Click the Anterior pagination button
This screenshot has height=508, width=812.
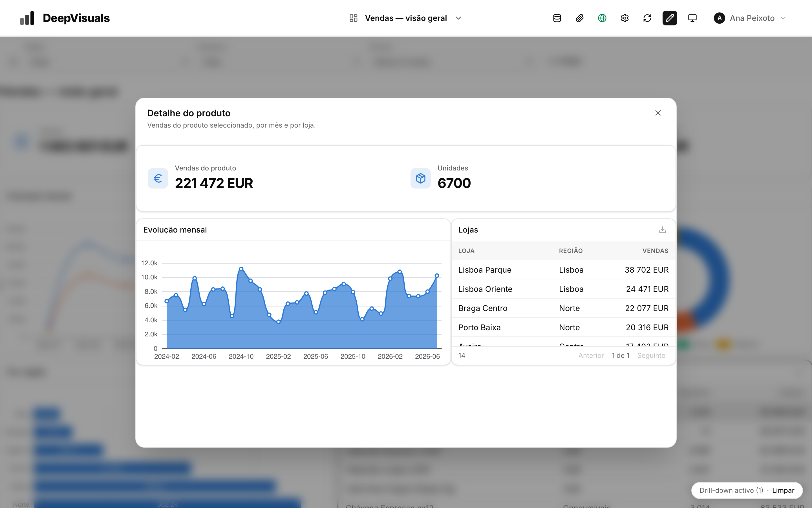tap(591, 356)
